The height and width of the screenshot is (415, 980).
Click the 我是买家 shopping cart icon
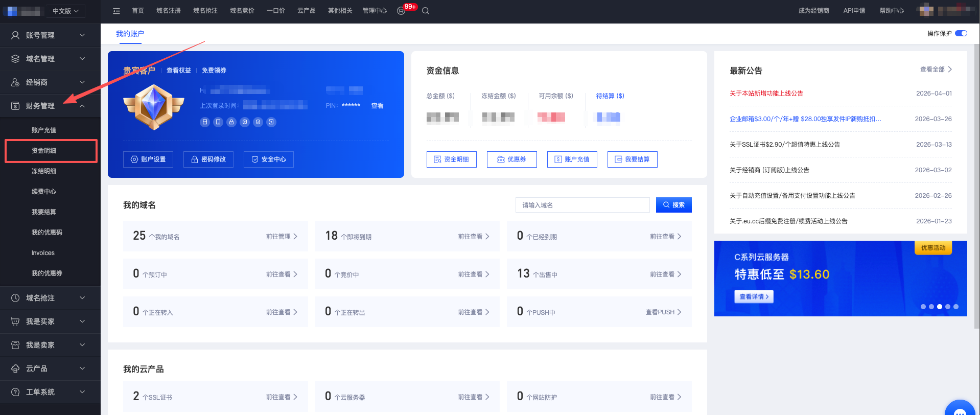point(15,321)
